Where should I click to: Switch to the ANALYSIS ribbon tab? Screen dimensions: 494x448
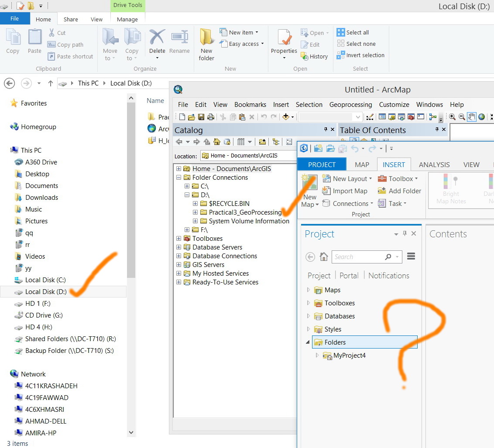pos(434,164)
